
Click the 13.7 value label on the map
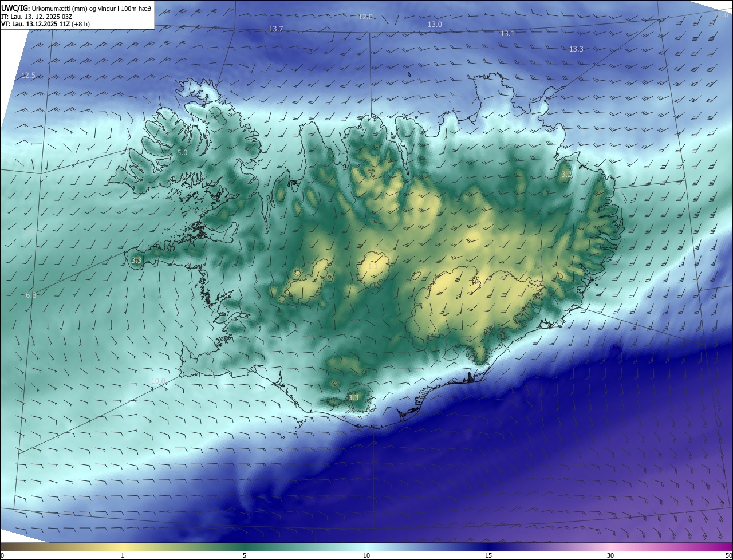[276, 29]
